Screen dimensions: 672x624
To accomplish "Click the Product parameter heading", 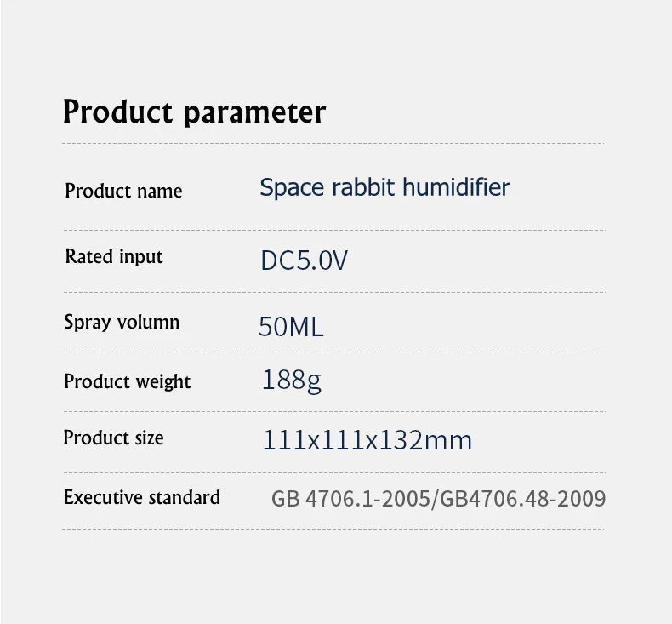I will pyautogui.click(x=194, y=112).
